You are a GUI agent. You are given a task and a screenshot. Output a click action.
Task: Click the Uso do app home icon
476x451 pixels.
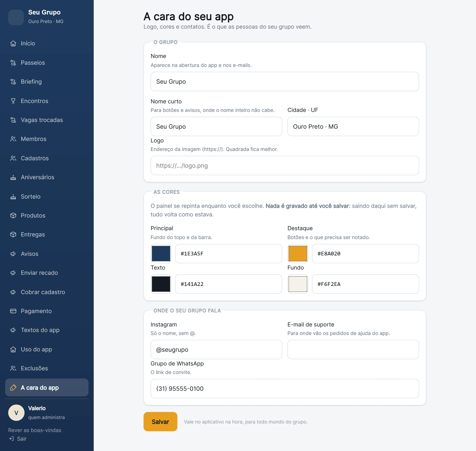pos(13,349)
